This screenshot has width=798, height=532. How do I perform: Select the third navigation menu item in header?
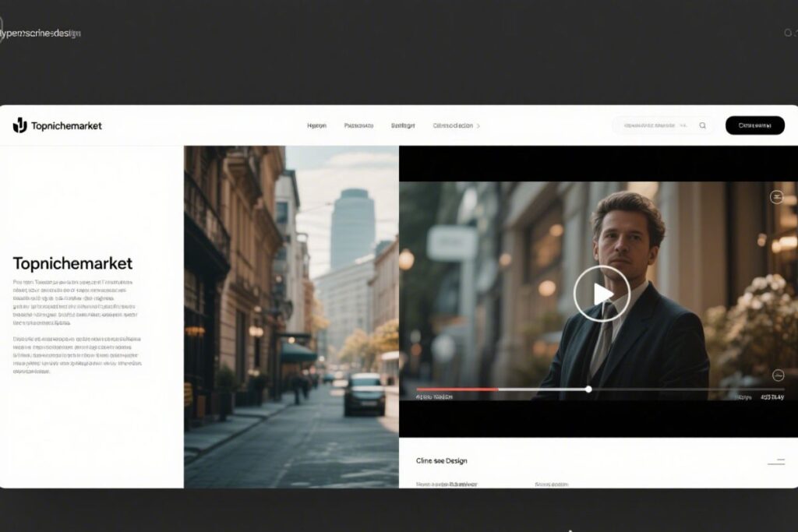point(403,125)
